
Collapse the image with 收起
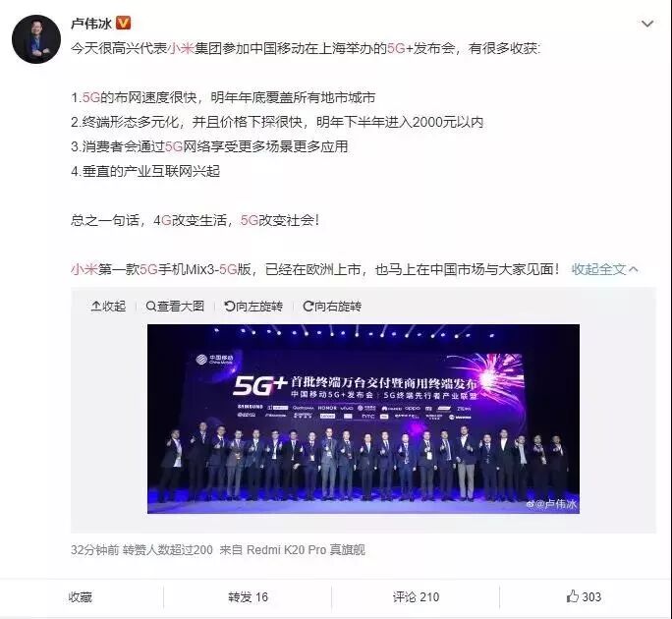click(108, 307)
